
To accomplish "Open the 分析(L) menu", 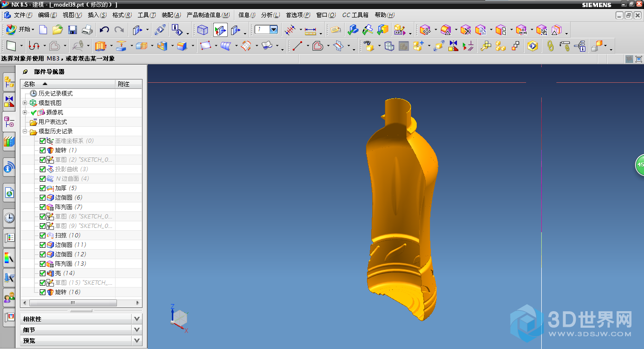I will click(x=270, y=15).
